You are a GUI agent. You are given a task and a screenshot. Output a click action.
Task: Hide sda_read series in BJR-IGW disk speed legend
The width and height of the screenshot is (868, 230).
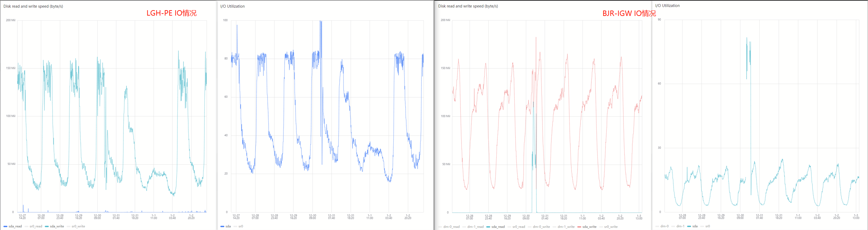[498, 227]
